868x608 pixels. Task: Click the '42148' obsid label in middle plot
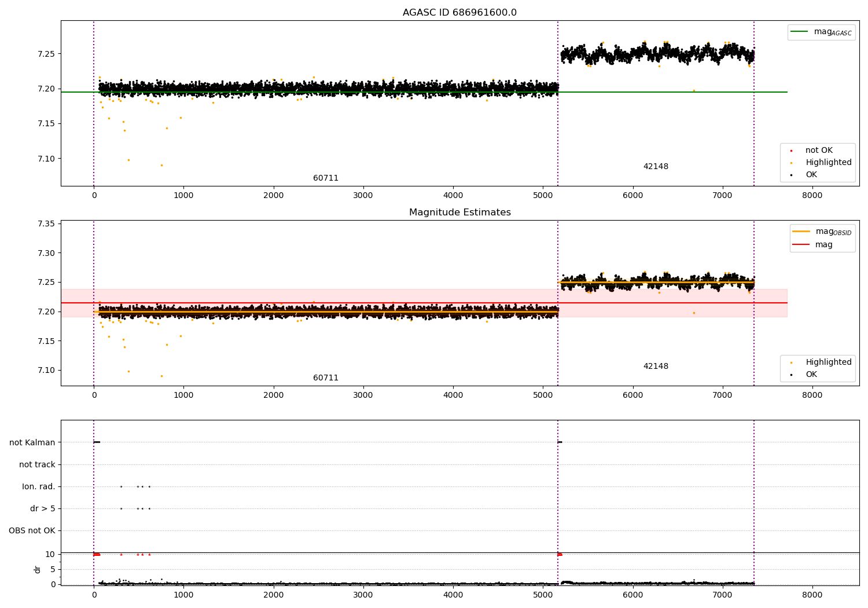tap(656, 367)
